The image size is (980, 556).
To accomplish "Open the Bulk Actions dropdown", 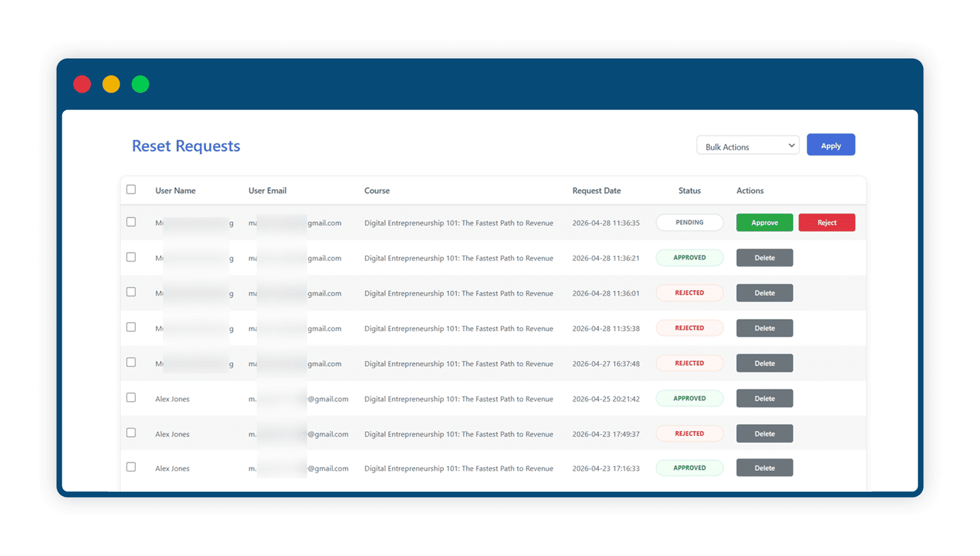I will 748,145.
